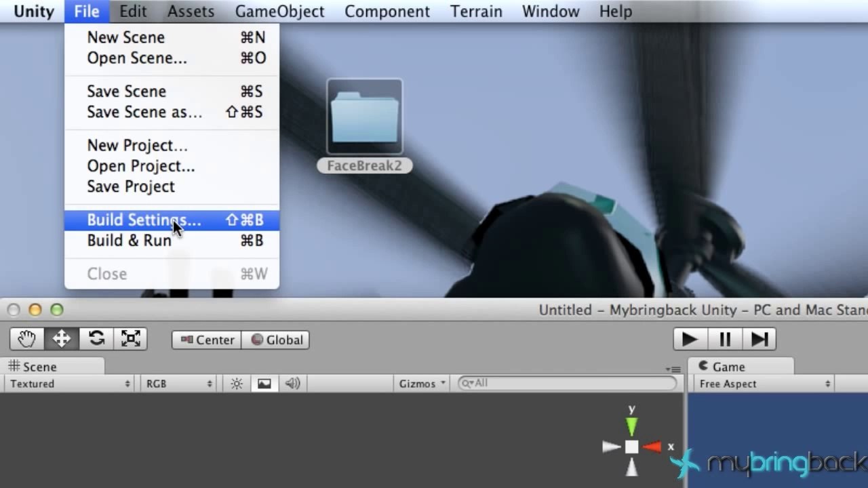Open the FaceBreak2 folder icon on desktop
This screenshot has width=868, height=488.
[x=365, y=117]
